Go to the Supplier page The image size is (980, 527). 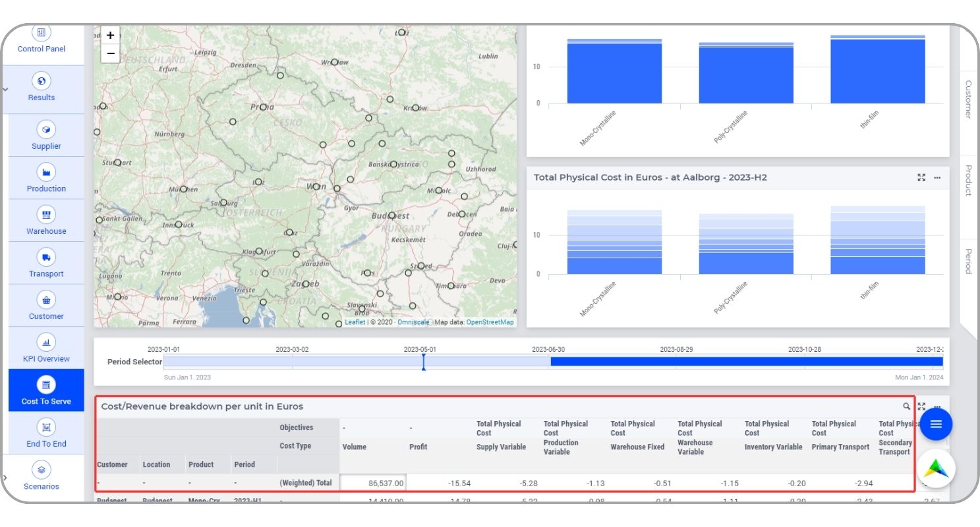tap(46, 136)
